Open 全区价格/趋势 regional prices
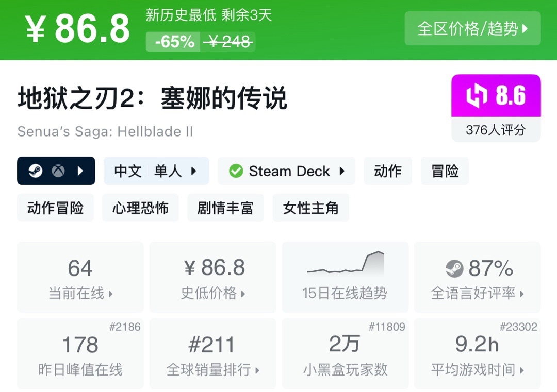The width and height of the screenshot is (557, 392). coord(472,29)
